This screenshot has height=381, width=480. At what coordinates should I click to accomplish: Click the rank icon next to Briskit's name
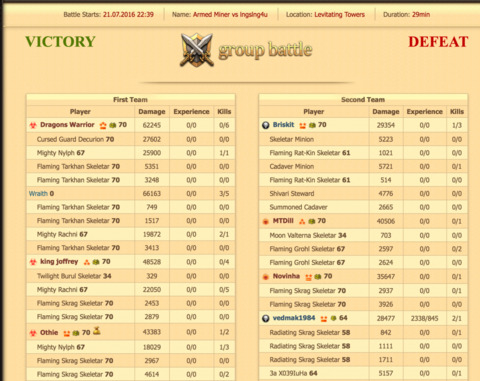pos(302,125)
